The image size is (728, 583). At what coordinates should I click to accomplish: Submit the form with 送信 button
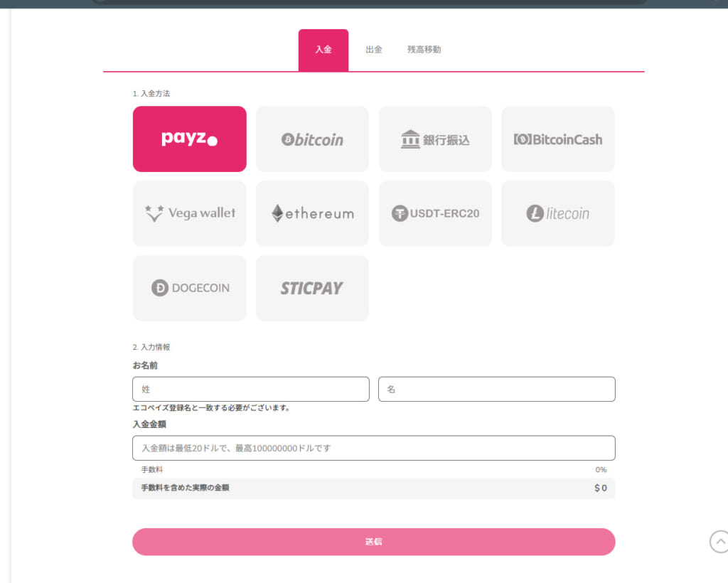coord(374,542)
